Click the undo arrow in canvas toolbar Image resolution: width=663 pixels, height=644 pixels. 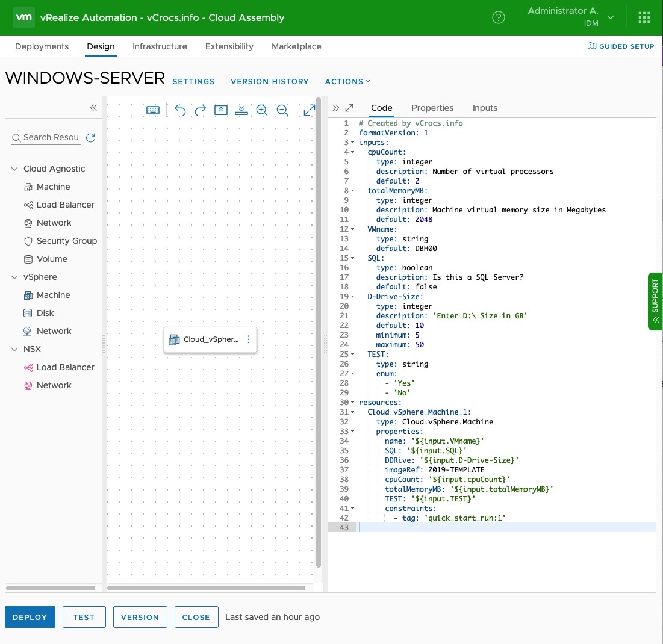click(x=180, y=110)
